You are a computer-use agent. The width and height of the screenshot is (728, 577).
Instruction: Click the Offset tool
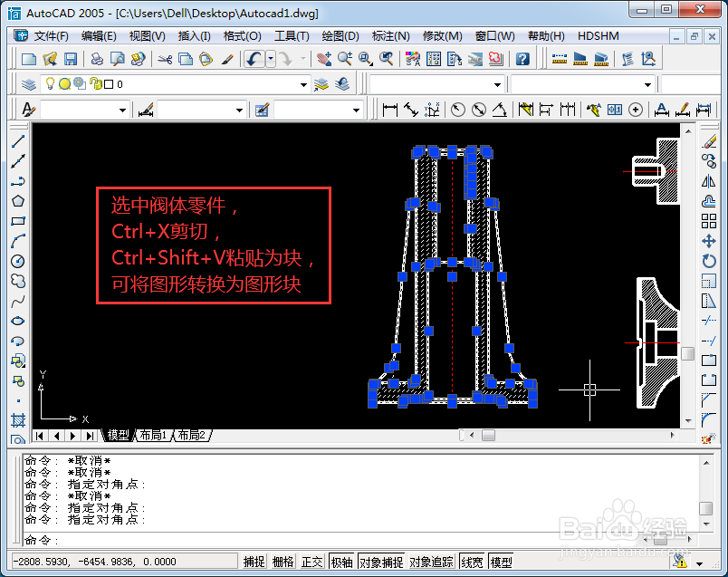tap(709, 201)
